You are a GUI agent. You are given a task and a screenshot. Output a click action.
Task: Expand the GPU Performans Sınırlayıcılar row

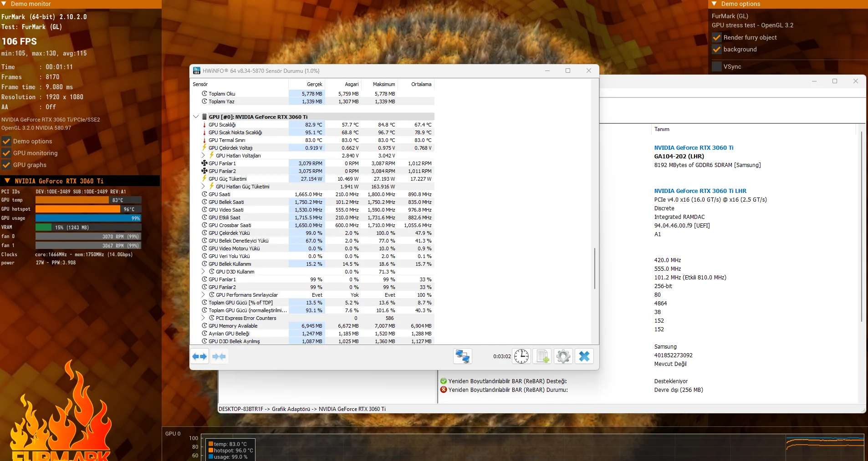(x=204, y=295)
